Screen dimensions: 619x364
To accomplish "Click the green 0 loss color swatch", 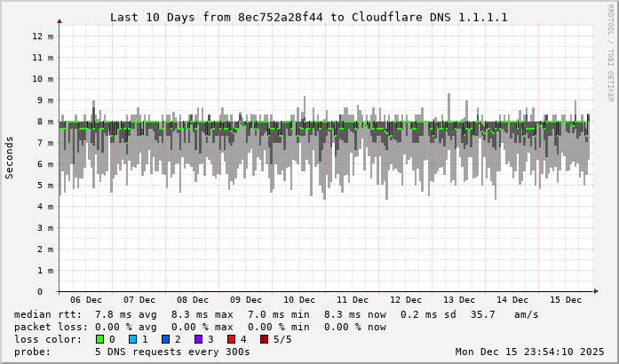I will coord(99,339).
